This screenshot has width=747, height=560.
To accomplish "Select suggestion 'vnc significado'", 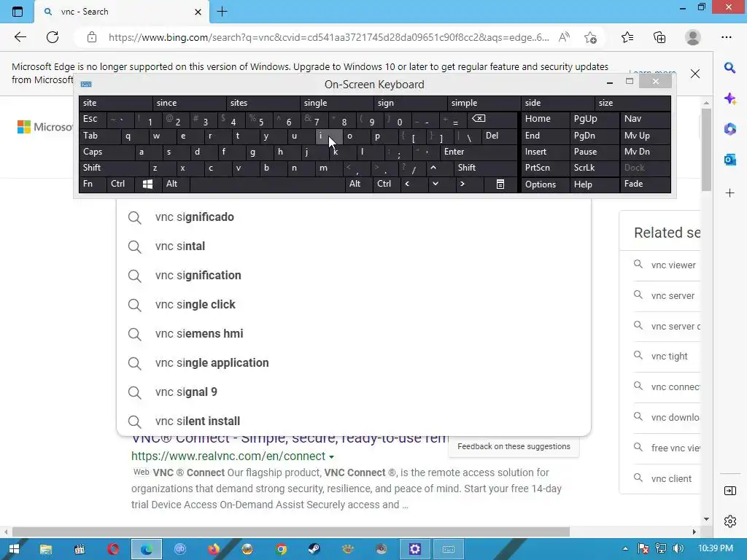I will coord(353,217).
